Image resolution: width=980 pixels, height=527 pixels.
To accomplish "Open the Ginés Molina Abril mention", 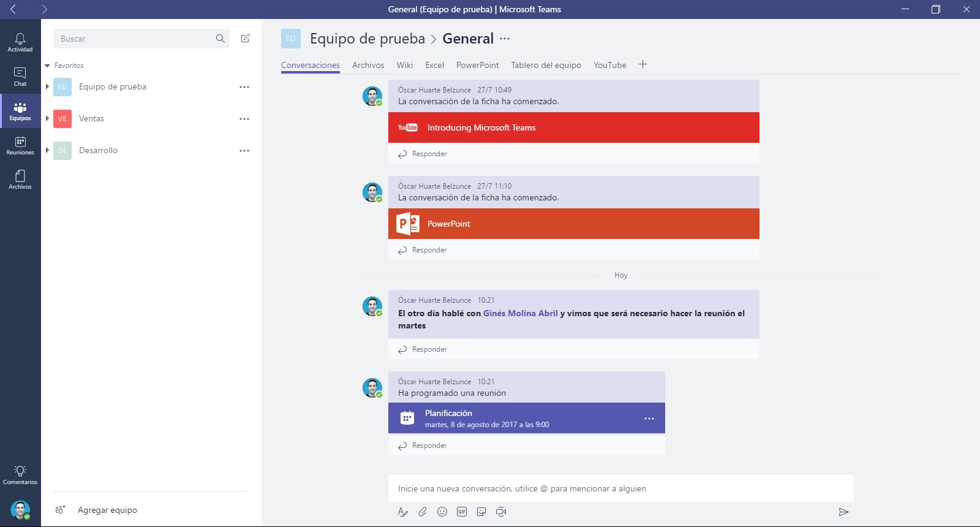I will pos(521,313).
